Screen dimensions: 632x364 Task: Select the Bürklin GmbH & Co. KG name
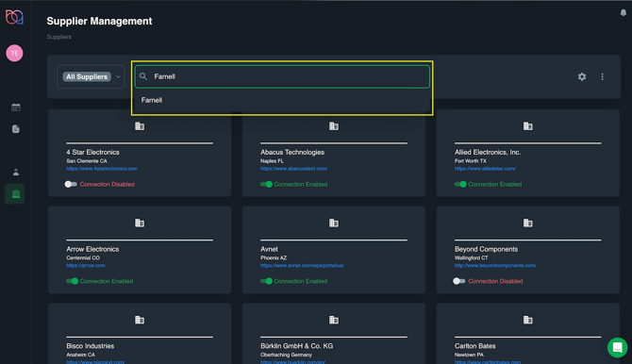[x=296, y=346]
